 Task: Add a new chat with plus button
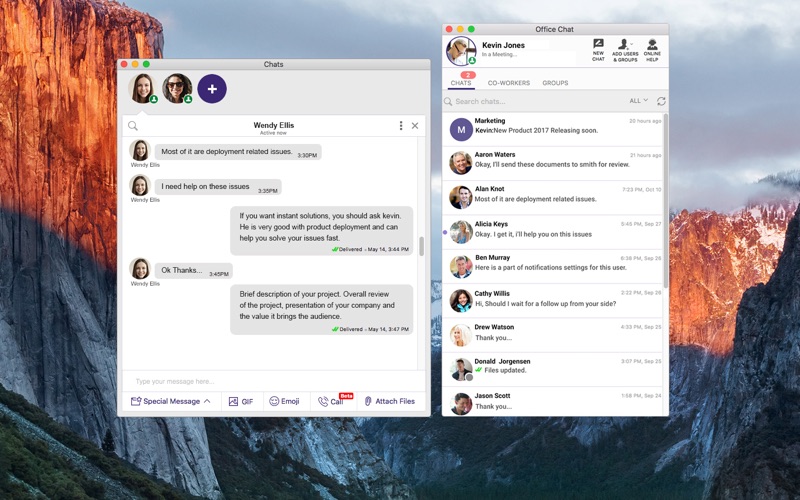(212, 89)
